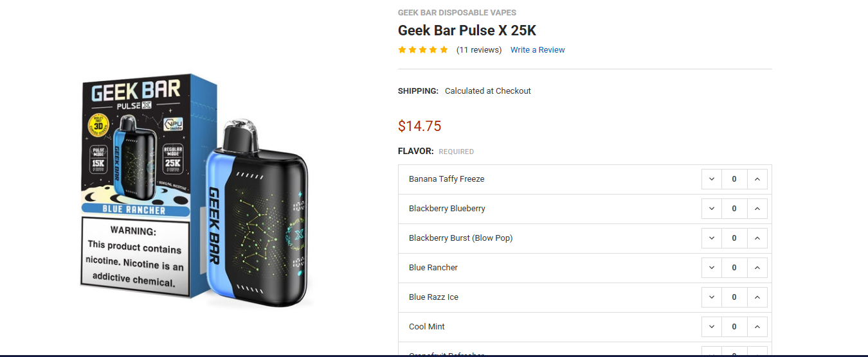Increase Blue Rancher quantity with up chevron
Image resolution: width=868 pixels, height=357 pixels.
click(x=757, y=268)
